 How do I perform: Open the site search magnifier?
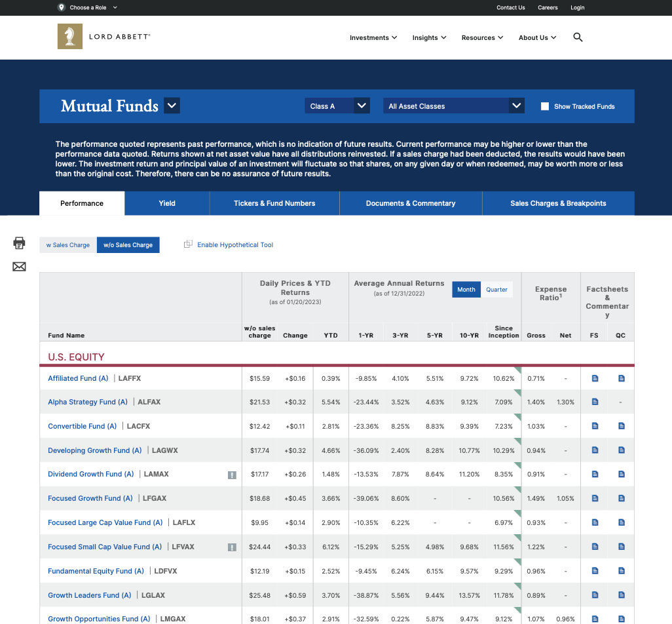click(x=578, y=37)
